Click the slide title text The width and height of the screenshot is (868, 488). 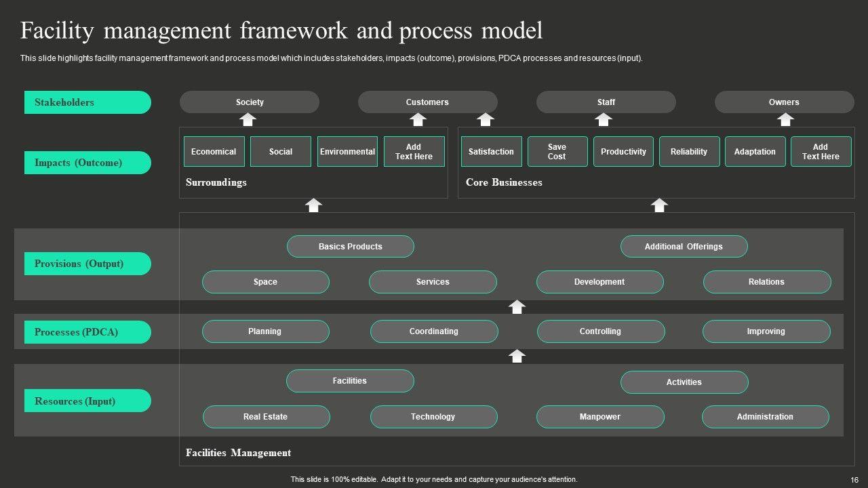281,31
